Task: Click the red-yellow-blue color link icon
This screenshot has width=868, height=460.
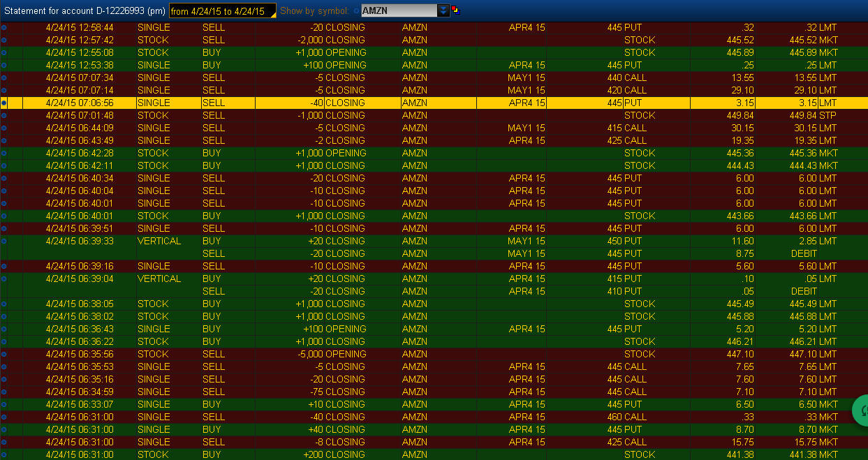Action: coord(455,10)
